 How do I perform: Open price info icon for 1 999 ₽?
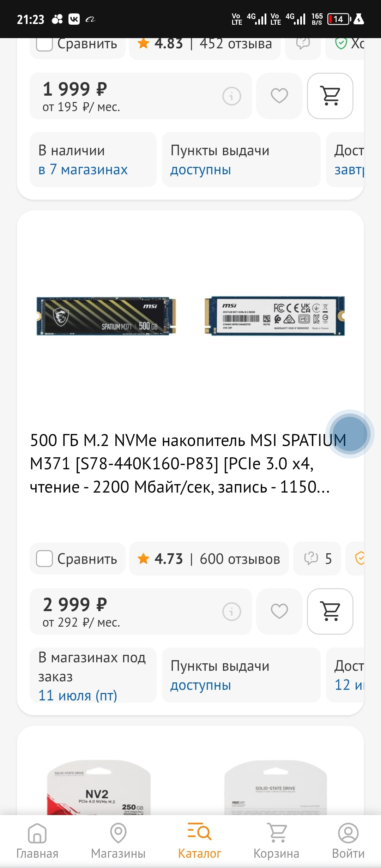click(232, 96)
